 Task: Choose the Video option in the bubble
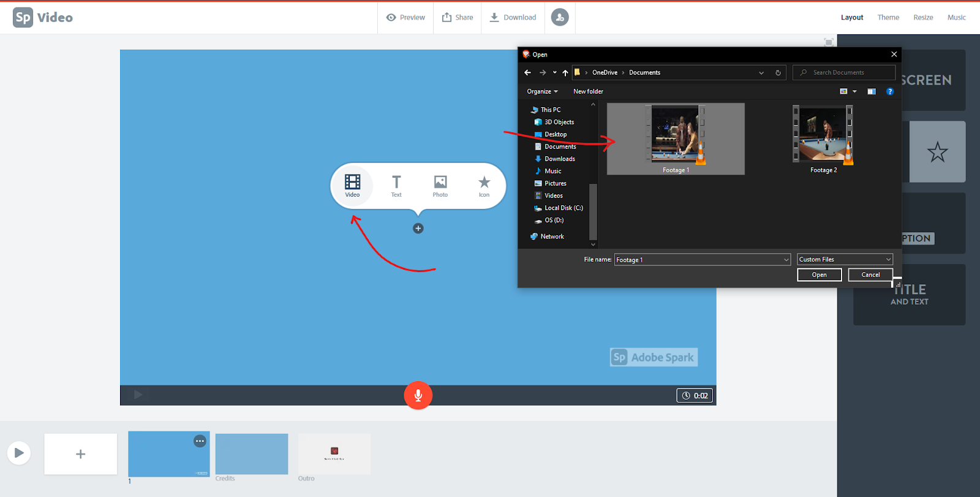click(352, 186)
